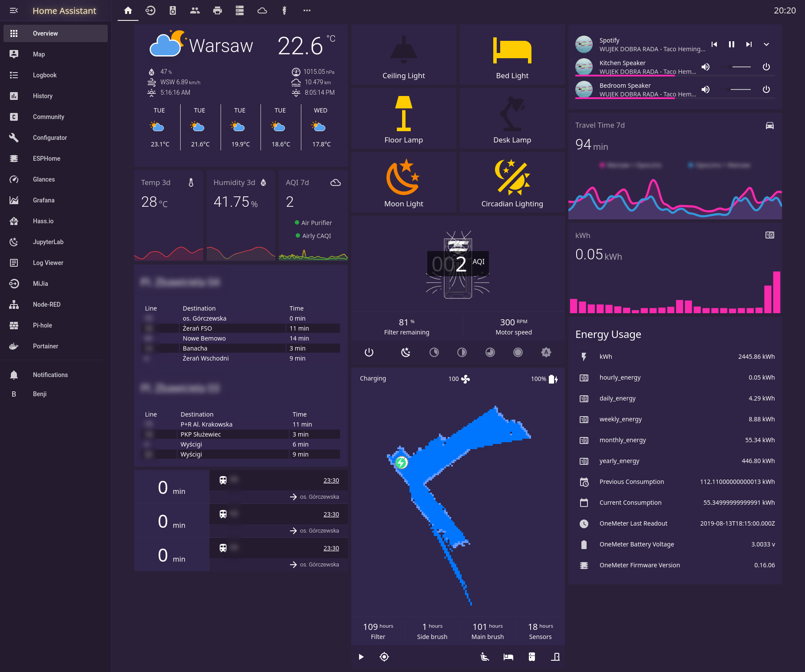Enable the vacuum night mode
The image size is (805, 672).
point(405,352)
